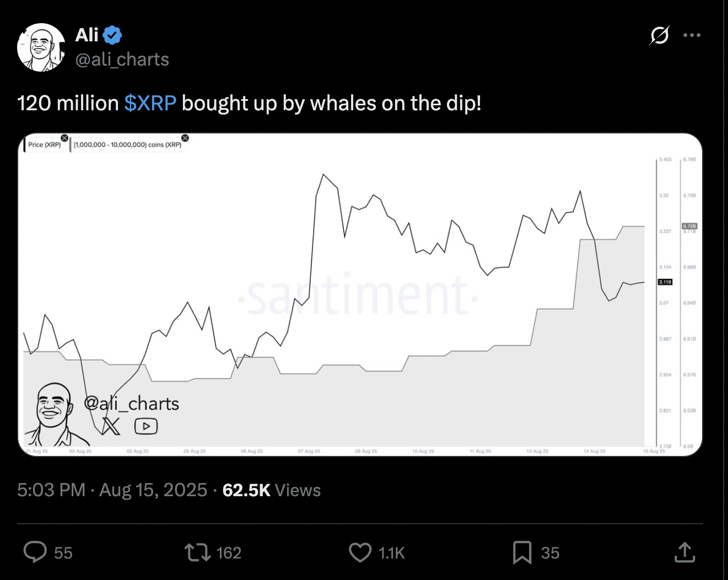This screenshot has height=580, width=728.
Task: Open Ali's profile avatar
Action: (41, 47)
